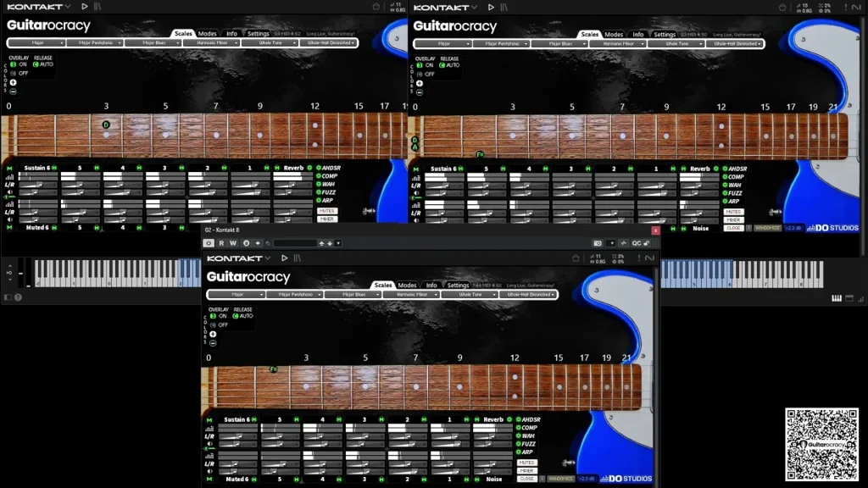Toggle the COMP effect in front window
The height and width of the screenshot is (488, 868).
(519, 428)
